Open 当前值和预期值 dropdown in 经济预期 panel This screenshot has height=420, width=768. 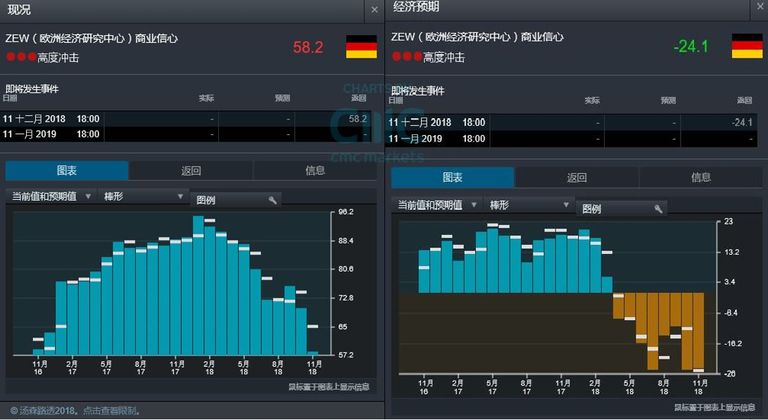tap(437, 205)
